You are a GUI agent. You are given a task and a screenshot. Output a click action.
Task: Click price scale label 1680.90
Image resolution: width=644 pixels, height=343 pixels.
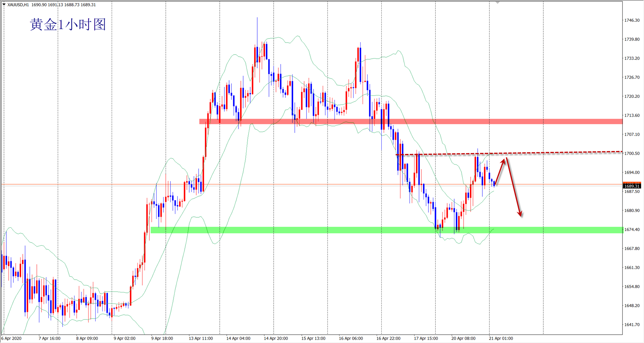tap(632, 210)
